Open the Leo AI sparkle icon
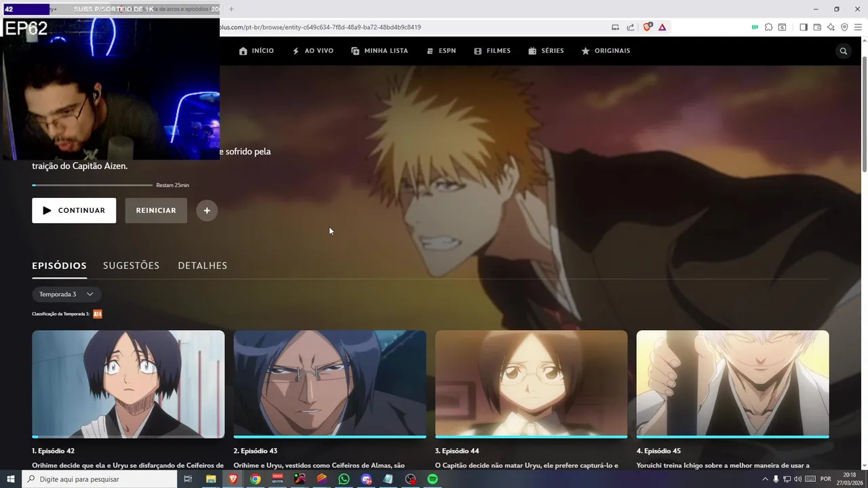 coord(831,27)
